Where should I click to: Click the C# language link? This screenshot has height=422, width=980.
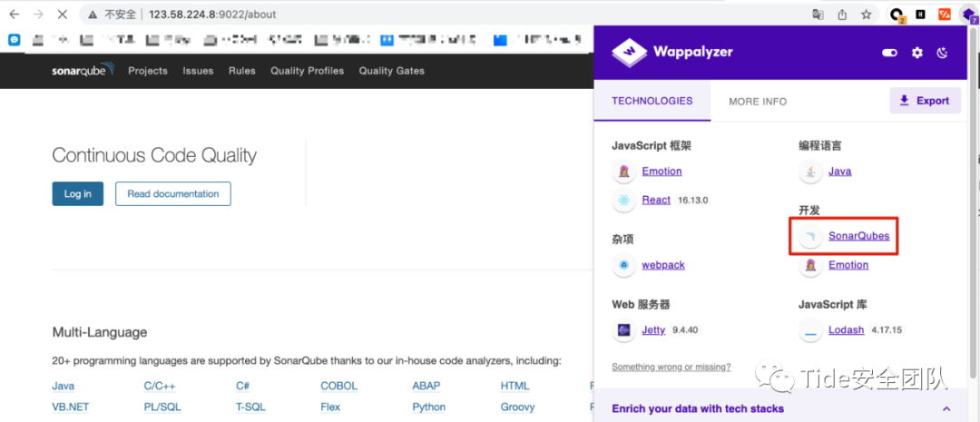tap(243, 387)
